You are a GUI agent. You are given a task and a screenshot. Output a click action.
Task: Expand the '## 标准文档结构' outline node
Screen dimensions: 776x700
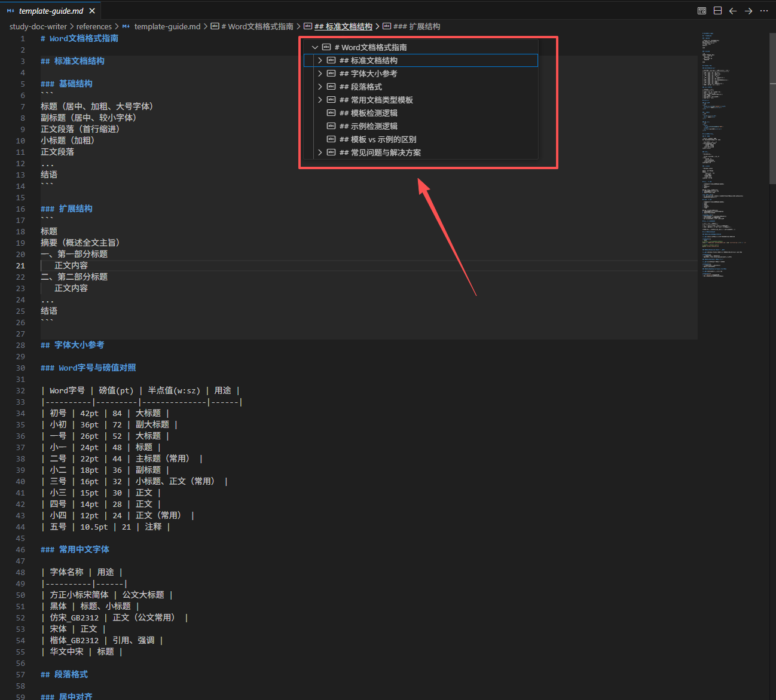(x=320, y=60)
